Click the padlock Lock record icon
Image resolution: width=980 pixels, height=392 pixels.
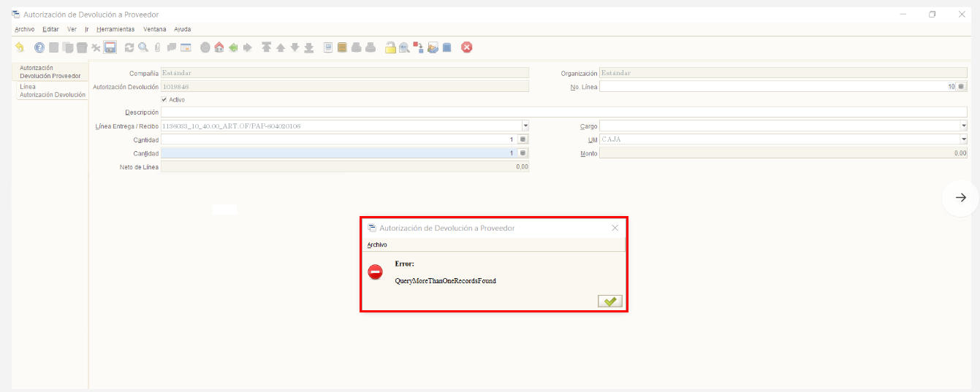tap(390, 47)
